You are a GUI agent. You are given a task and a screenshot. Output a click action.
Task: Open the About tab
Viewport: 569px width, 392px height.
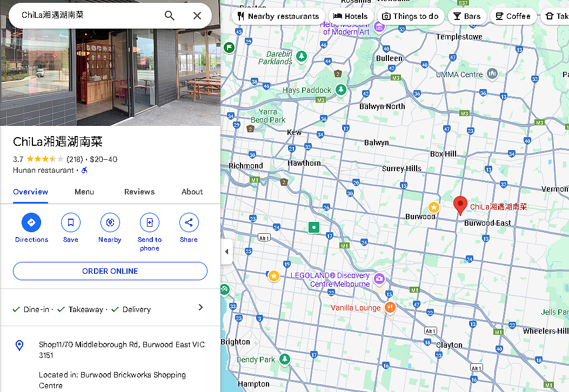click(x=192, y=192)
